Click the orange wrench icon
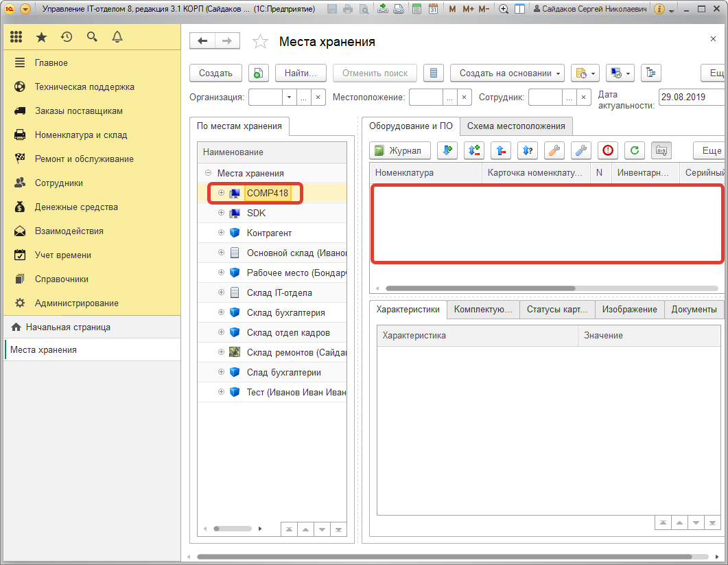728x565 pixels. coord(554,150)
